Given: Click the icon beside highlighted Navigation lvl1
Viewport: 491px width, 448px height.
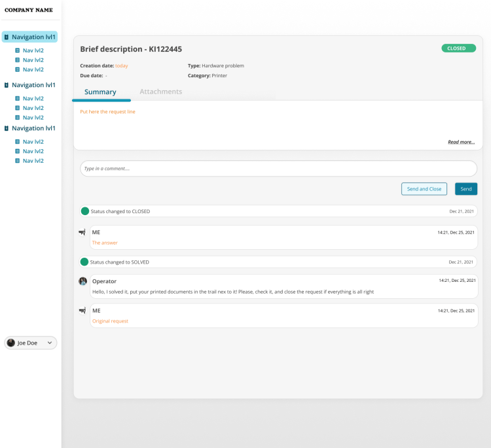Looking at the screenshot, I should click(7, 37).
